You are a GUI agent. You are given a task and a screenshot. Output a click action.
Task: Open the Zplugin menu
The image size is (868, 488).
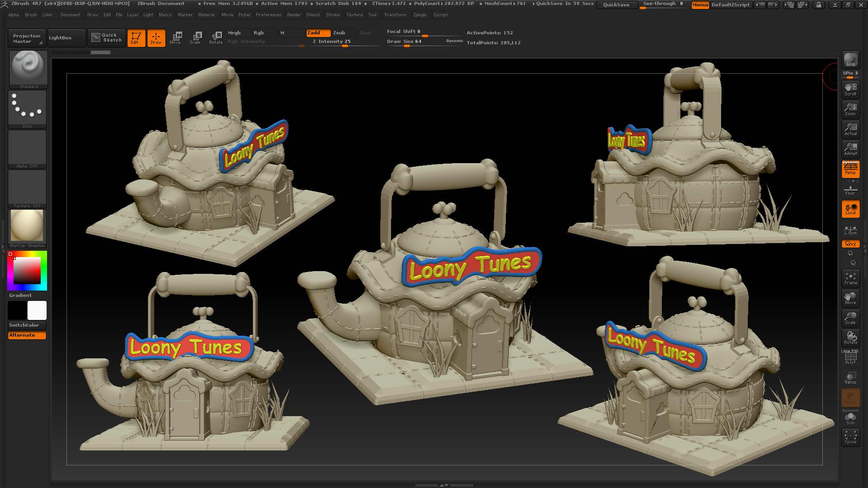(420, 15)
